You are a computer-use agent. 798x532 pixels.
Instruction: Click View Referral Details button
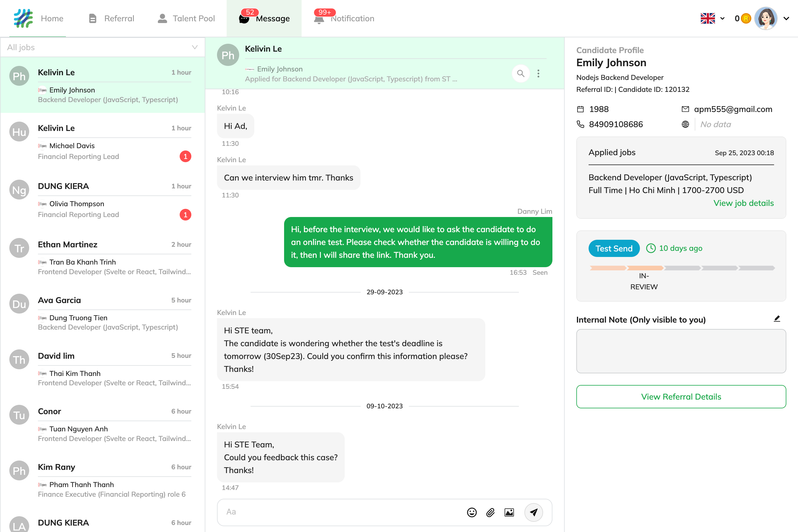tap(681, 396)
